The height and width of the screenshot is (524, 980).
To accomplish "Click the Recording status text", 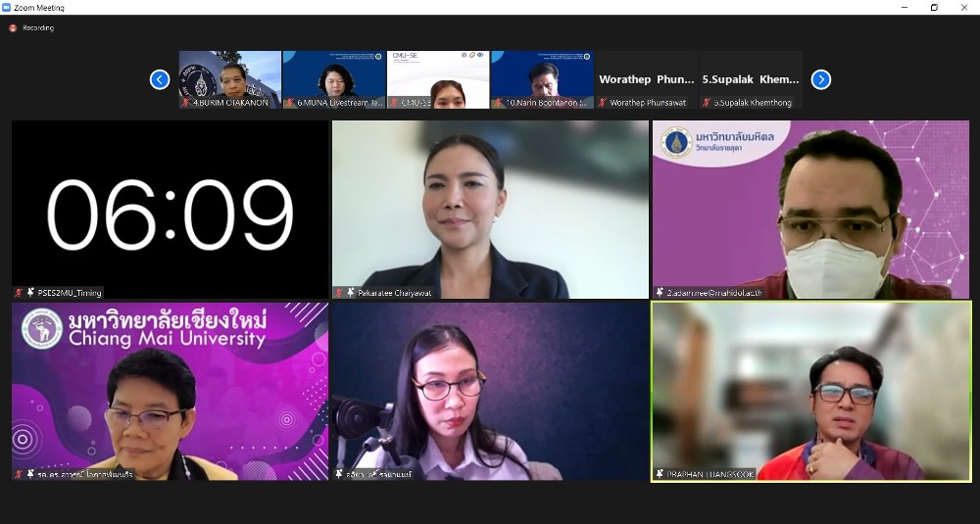I will pyautogui.click(x=38, y=28).
